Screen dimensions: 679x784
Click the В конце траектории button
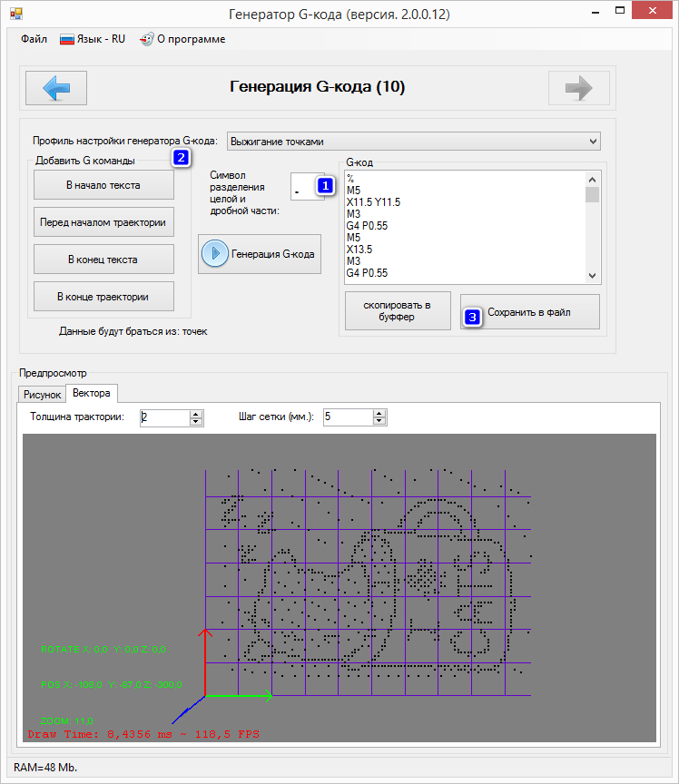(x=103, y=297)
